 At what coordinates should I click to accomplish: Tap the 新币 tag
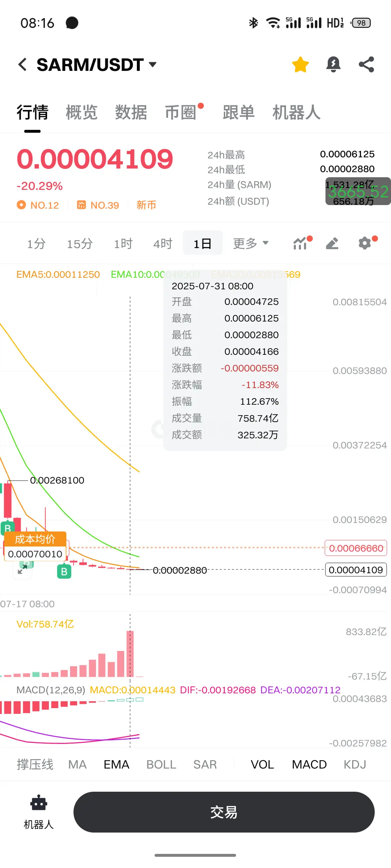tap(146, 205)
